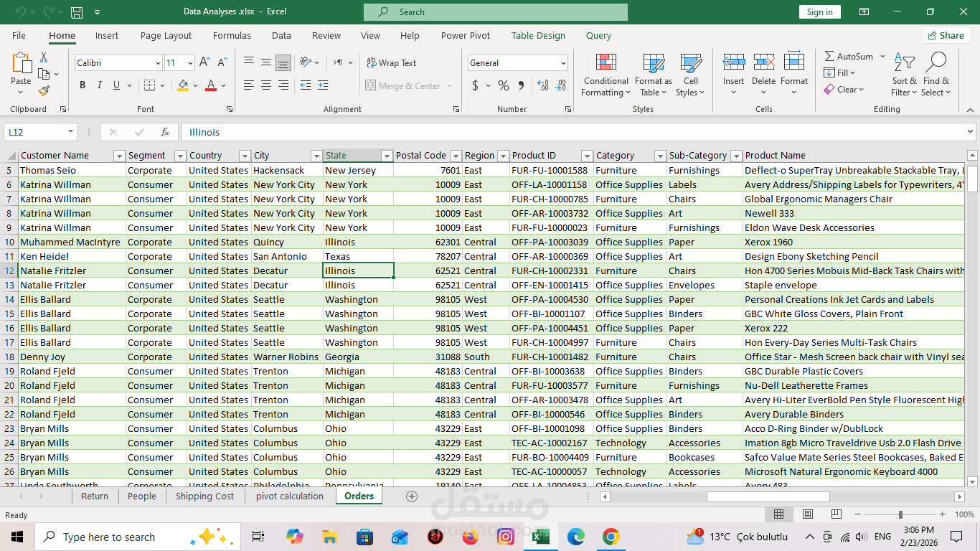The width and height of the screenshot is (980, 551).
Task: Expand the Name Box dropdown arrow
Action: pos(70,132)
